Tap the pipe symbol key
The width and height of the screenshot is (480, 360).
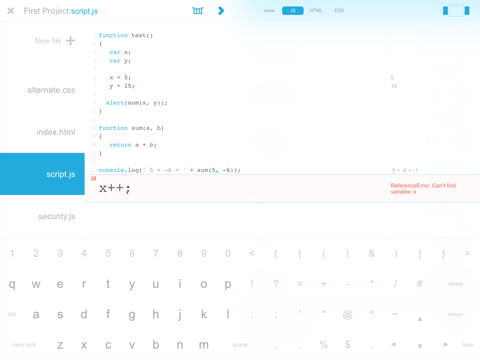coord(347,254)
